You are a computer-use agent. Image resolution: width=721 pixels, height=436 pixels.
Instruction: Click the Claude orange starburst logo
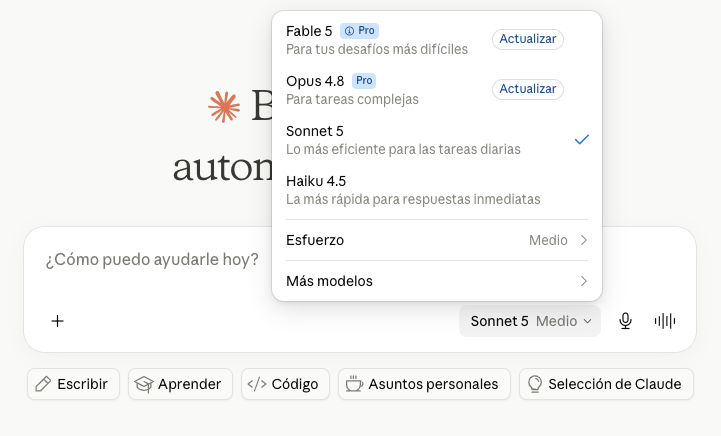[224, 107]
